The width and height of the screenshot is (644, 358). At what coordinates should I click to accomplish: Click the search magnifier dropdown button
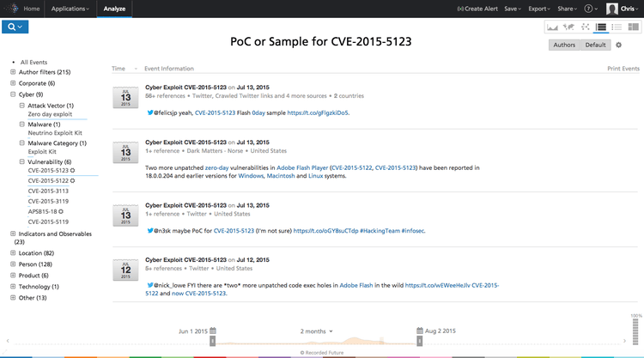(16, 27)
